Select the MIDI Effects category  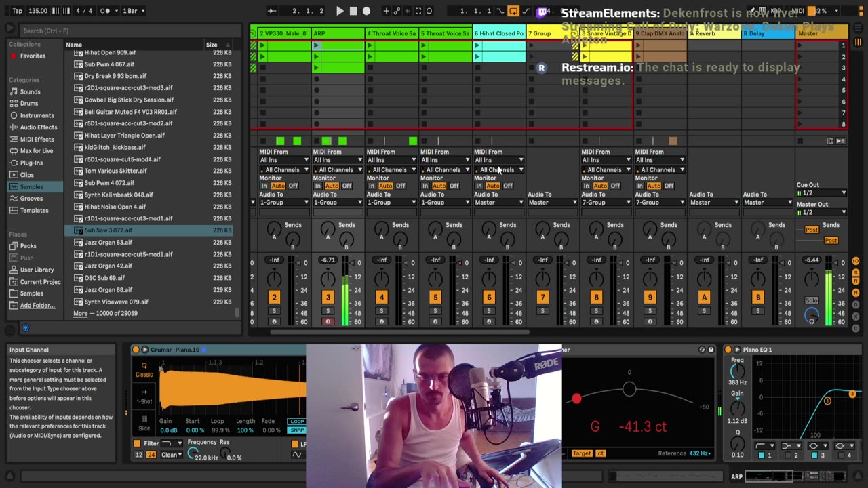(x=37, y=139)
